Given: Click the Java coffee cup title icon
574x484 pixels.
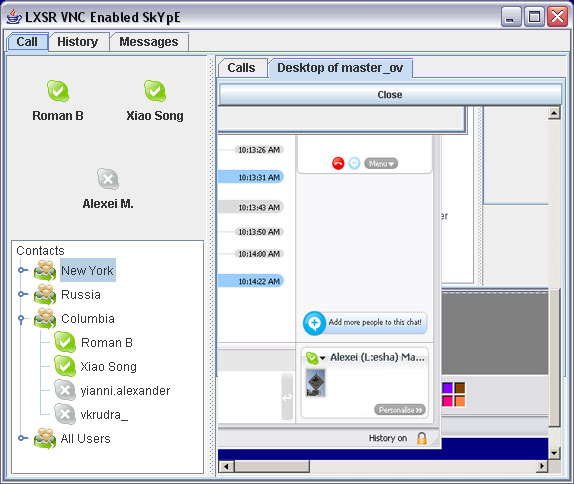Looking at the screenshot, I should coord(14,17).
